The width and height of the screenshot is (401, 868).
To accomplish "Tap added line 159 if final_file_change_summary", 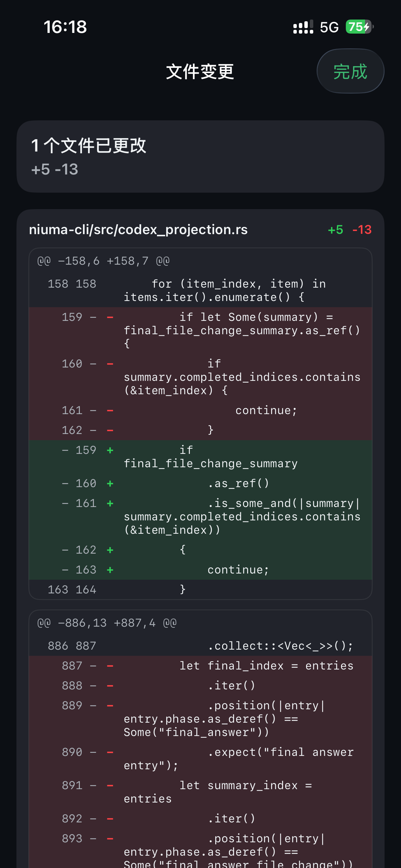I will [200, 457].
